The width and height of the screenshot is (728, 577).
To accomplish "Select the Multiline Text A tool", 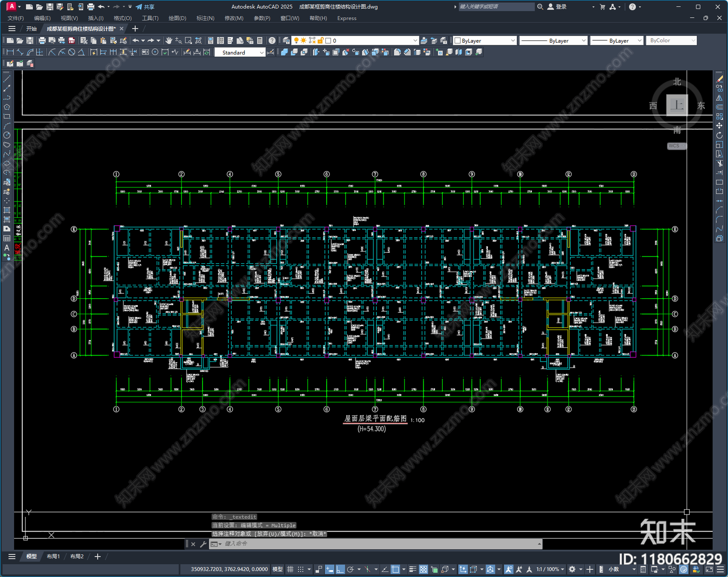I will [x=7, y=248].
